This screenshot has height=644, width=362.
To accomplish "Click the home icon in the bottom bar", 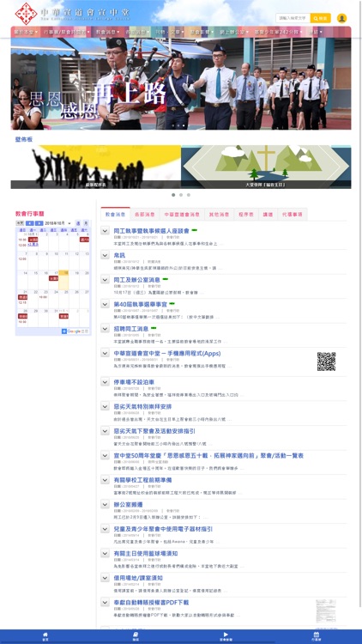I will click(x=45, y=636).
